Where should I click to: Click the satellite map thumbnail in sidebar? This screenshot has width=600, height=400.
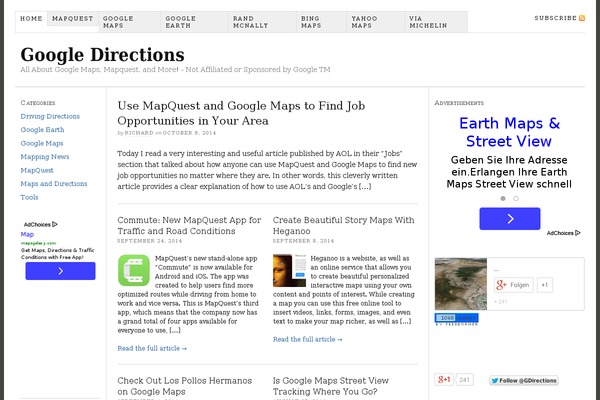(x=460, y=285)
